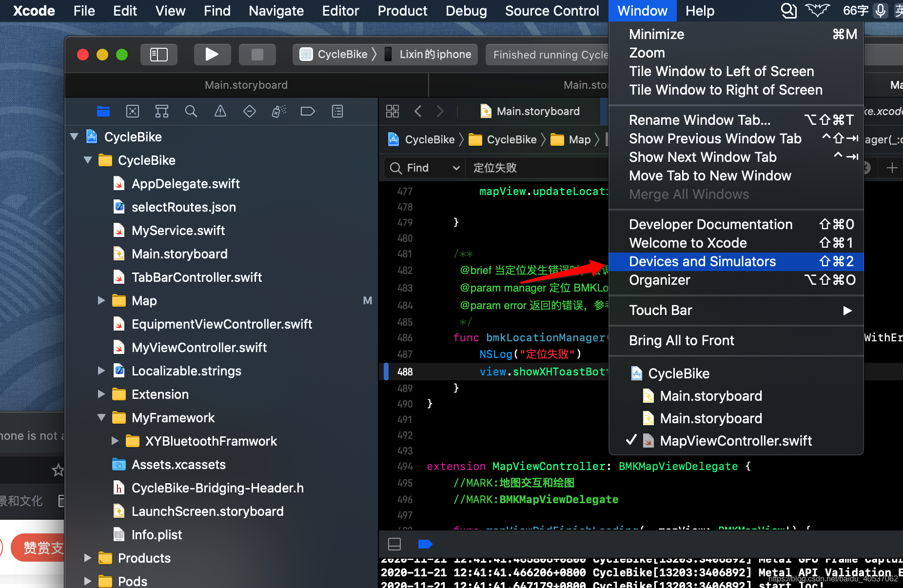Open the Issue navigator warning icon
The width and height of the screenshot is (903, 588).
pyautogui.click(x=220, y=111)
